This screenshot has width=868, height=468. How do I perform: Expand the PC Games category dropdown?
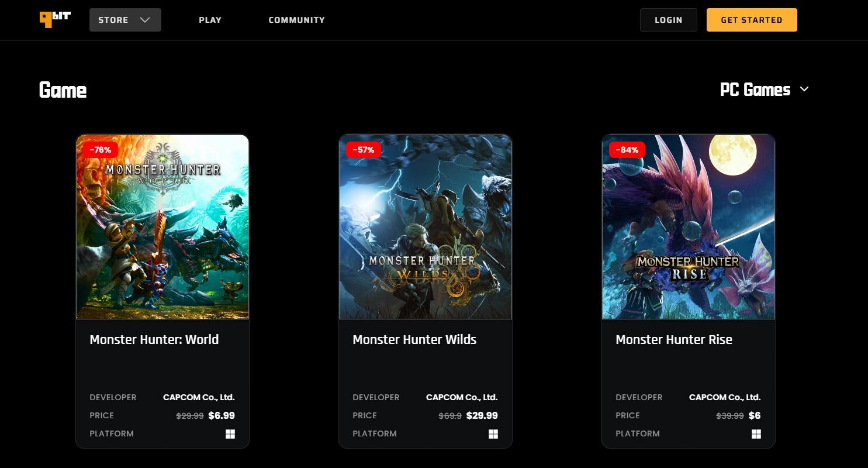(755, 90)
